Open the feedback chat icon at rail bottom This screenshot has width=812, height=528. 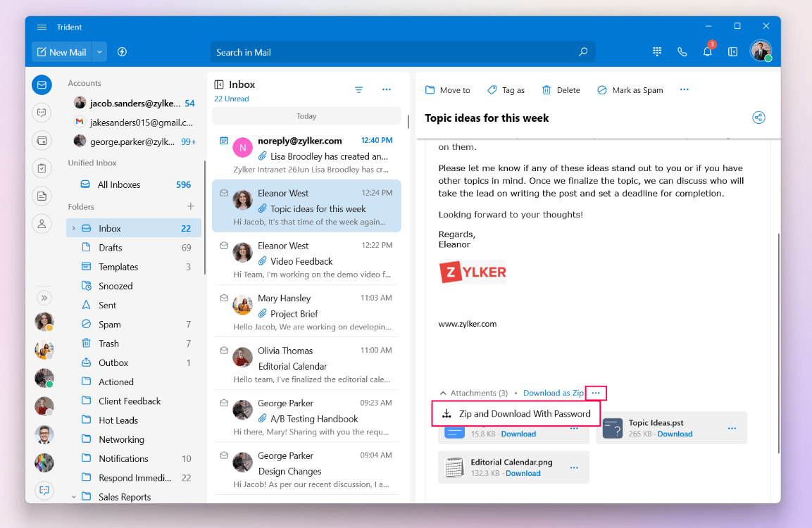44,490
